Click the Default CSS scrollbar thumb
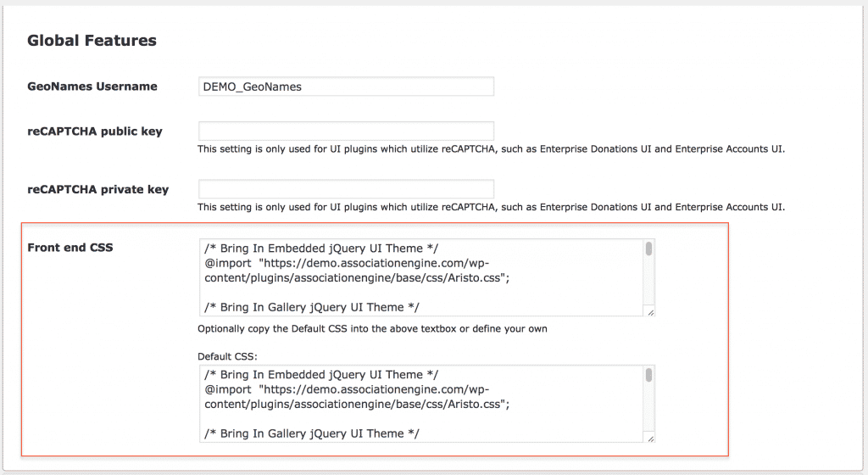 click(648, 375)
